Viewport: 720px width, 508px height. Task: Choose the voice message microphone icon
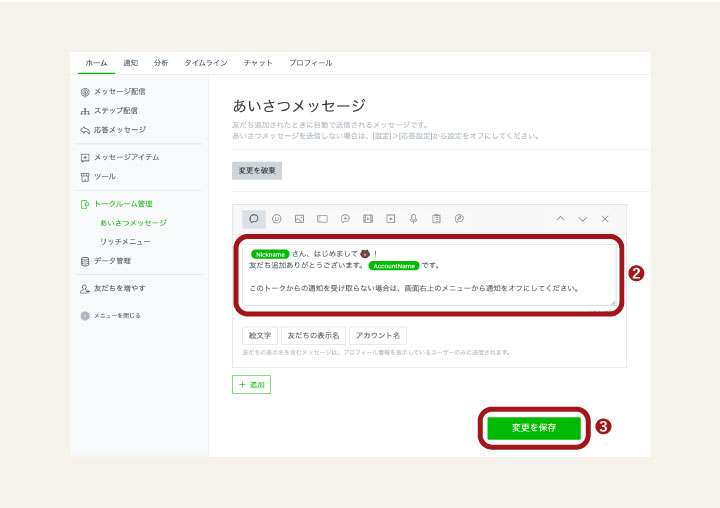414,219
